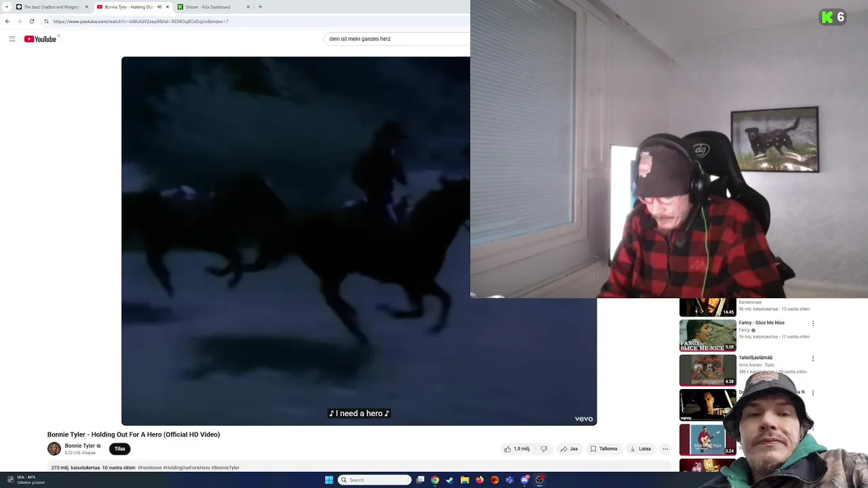Close the best ChatBot and Widgets tab
Screen dimensions: 868x488
[87, 7]
